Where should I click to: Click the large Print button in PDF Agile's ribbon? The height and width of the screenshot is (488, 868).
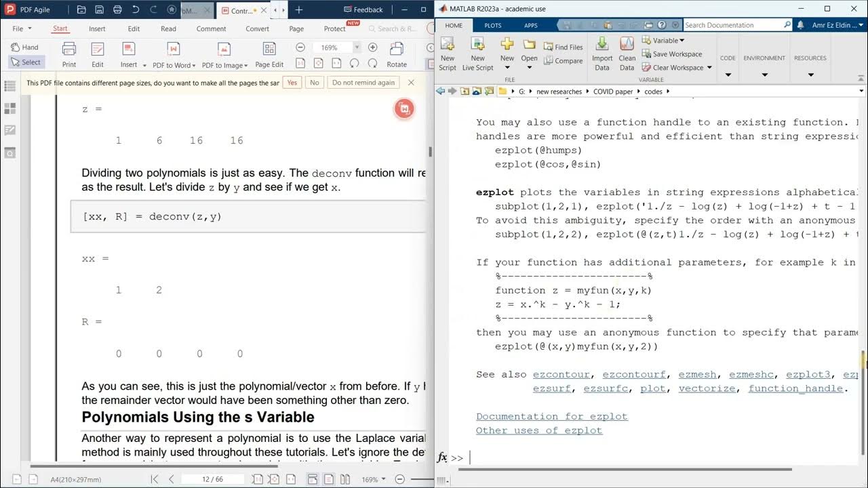(69, 55)
